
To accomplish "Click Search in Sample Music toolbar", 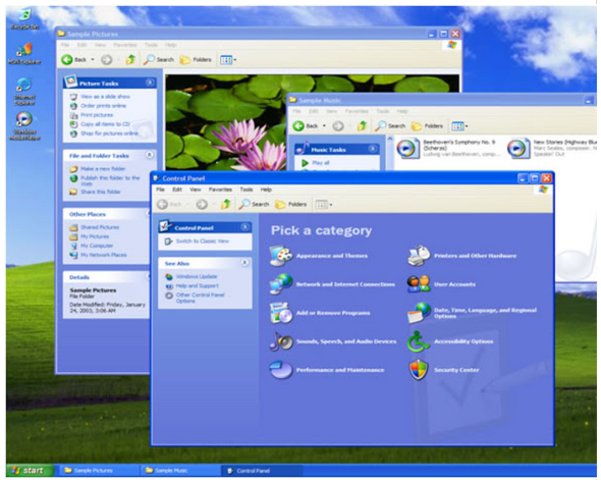I will click(x=390, y=126).
